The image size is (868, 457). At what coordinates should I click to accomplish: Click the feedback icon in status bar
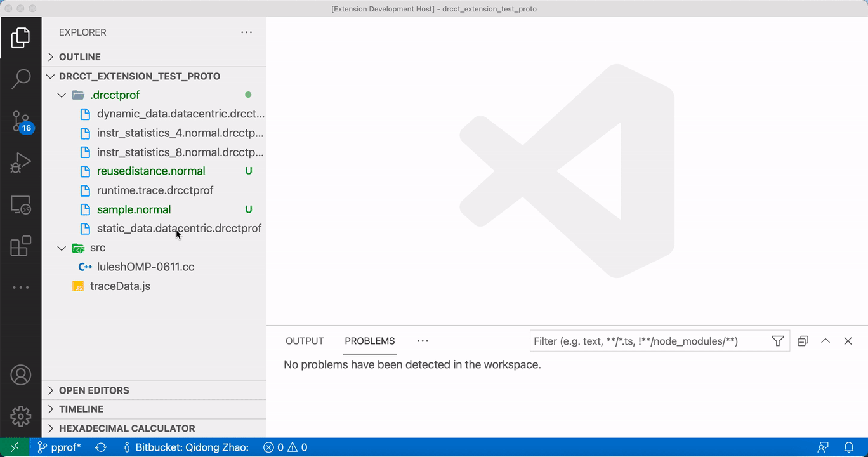[823, 447]
